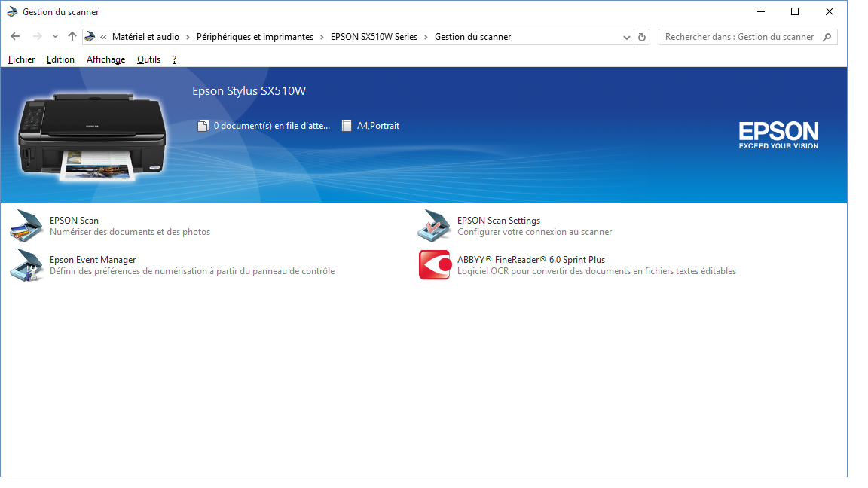
Task: Open the EPSON Scan link
Action: click(74, 220)
